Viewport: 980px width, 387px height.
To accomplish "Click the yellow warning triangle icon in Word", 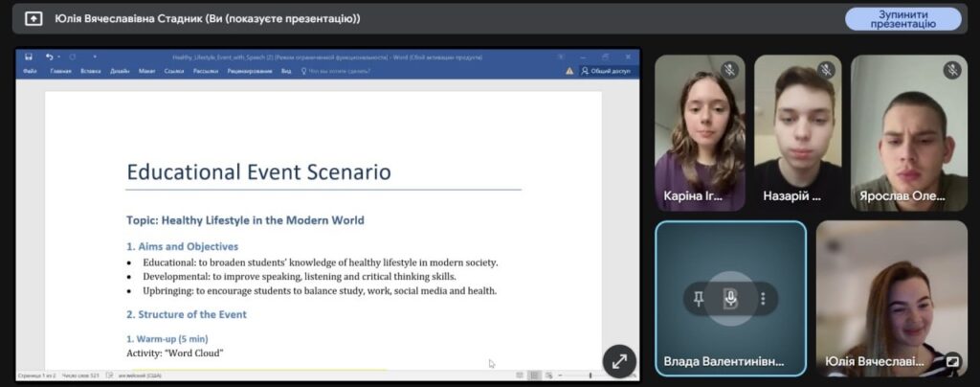I will (x=570, y=71).
